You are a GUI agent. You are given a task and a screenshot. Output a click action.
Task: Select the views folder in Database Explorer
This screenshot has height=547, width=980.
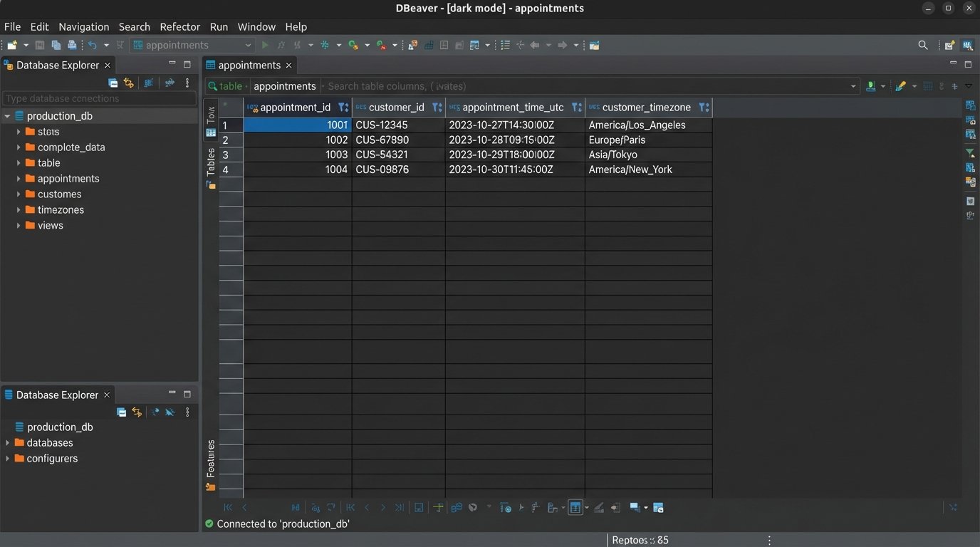(50, 226)
